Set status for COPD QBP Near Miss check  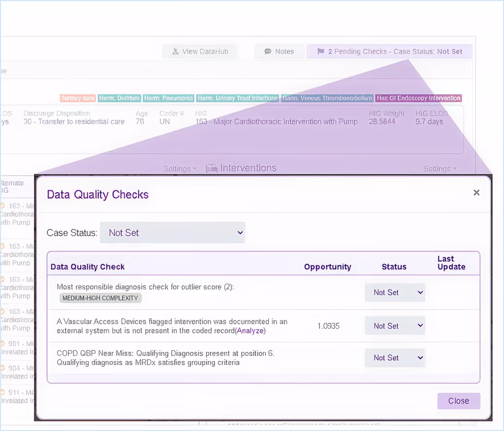point(395,358)
